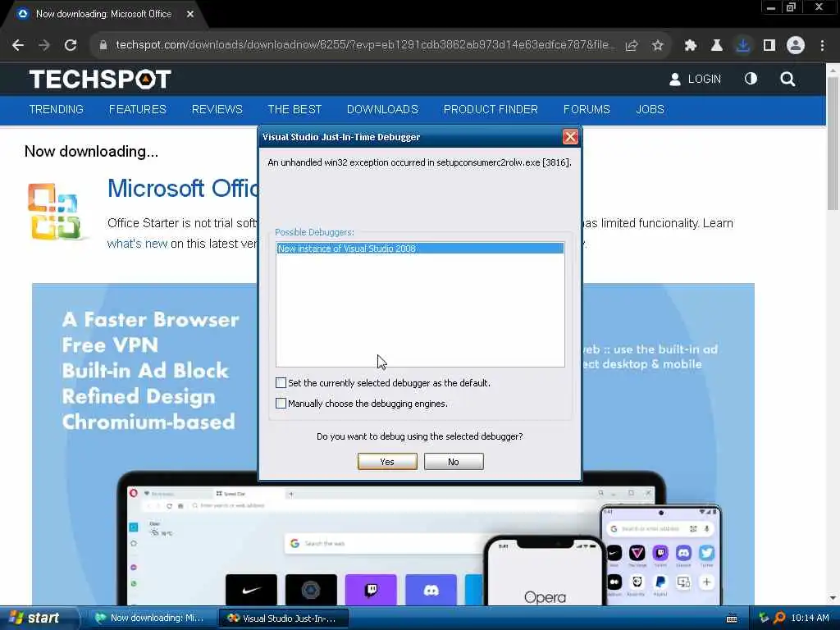Open the JOBS menu item
This screenshot has width=840, height=630.
tap(650, 109)
